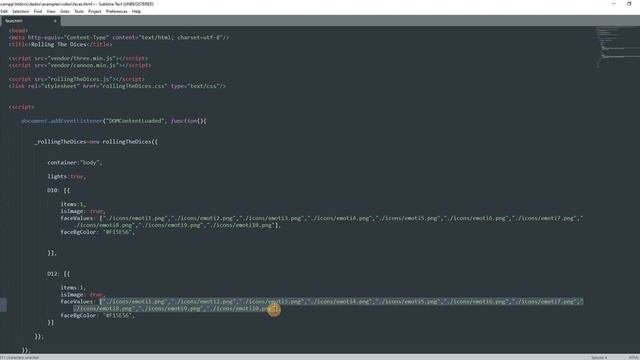Open the View menu

(x=51, y=11)
